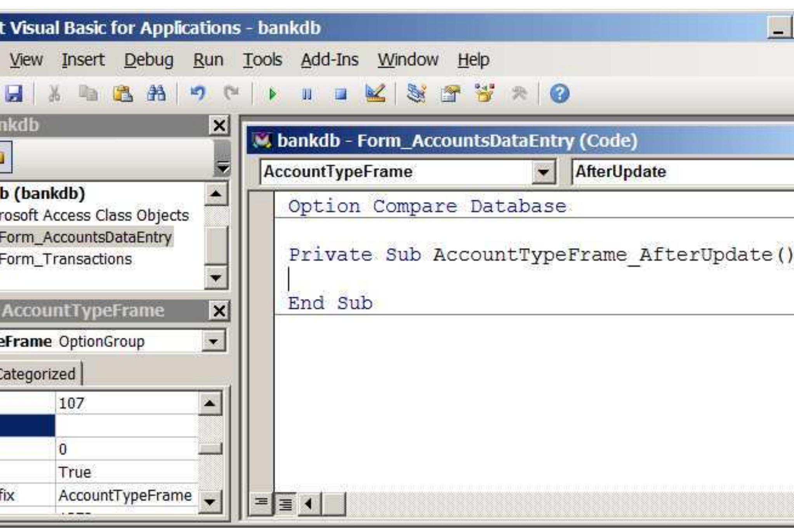This screenshot has width=794, height=532.
Task: Toggle Design Mode icon
Action: pos(375,94)
